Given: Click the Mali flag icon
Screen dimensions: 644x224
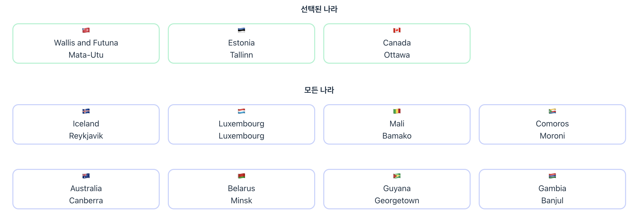Looking at the screenshot, I should click(397, 111).
